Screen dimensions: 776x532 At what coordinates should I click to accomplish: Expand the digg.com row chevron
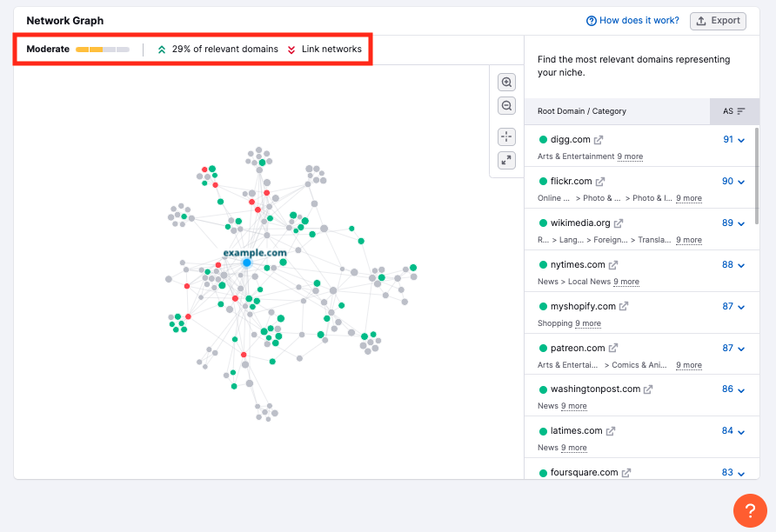(741, 140)
